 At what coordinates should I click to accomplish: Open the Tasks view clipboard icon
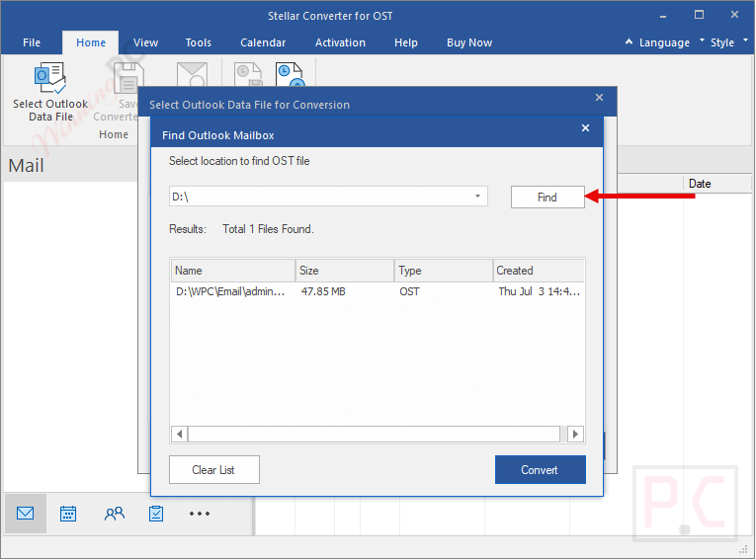point(156,514)
